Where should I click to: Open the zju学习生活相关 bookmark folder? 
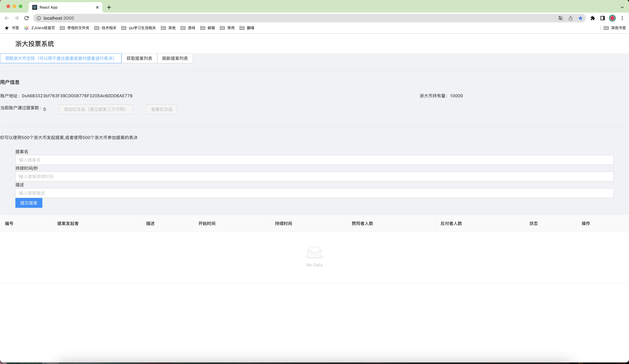[139, 28]
